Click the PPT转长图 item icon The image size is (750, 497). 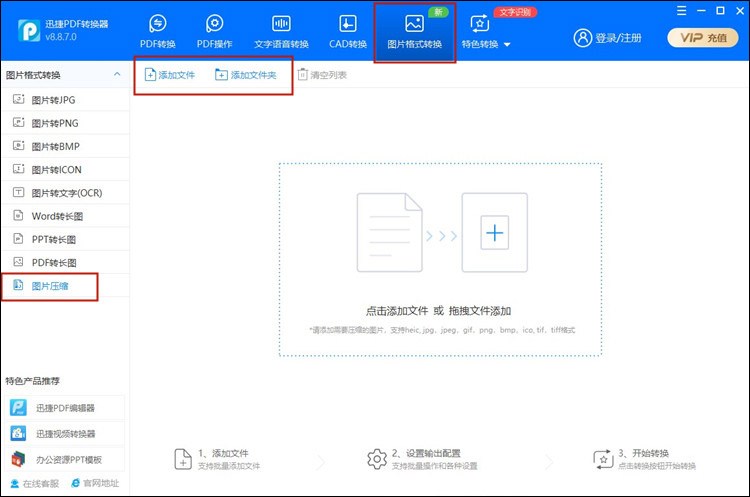click(18, 238)
